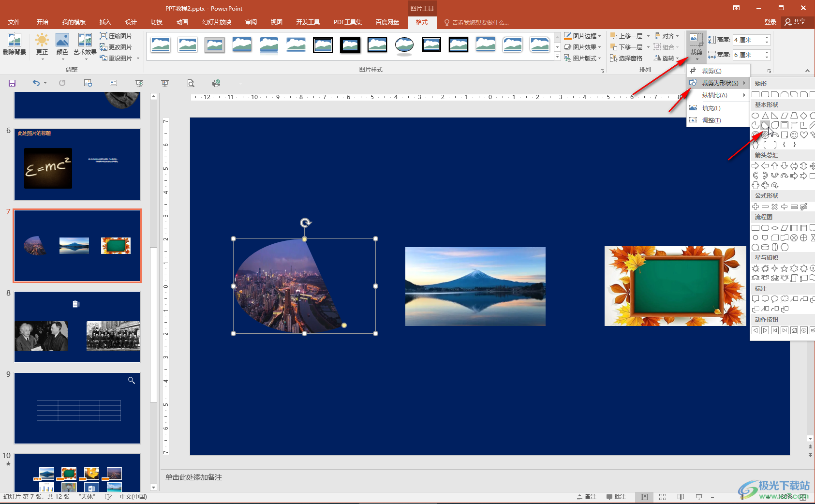Screen dimensions: 815x504
Task: Click Send Backward (下移一层)
Action: point(626,47)
